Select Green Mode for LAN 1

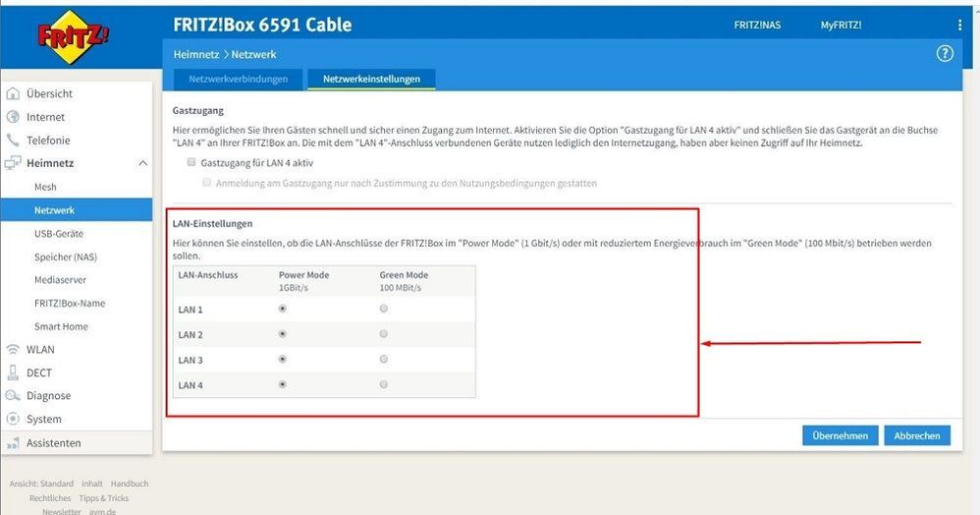pyautogui.click(x=383, y=309)
